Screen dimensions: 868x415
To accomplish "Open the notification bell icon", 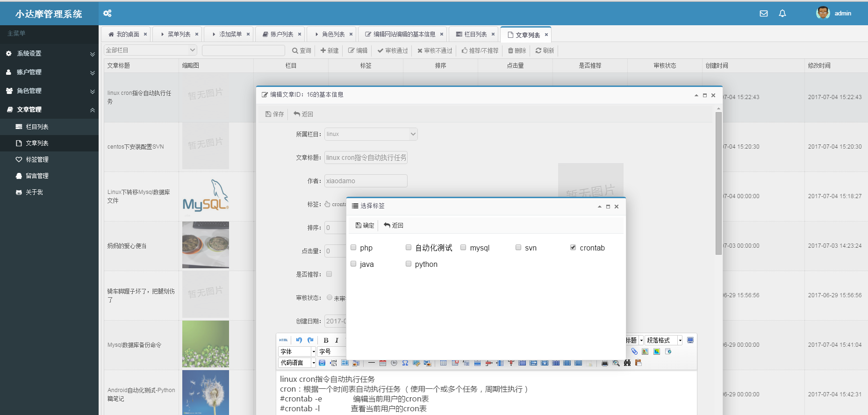I will pyautogui.click(x=782, y=14).
